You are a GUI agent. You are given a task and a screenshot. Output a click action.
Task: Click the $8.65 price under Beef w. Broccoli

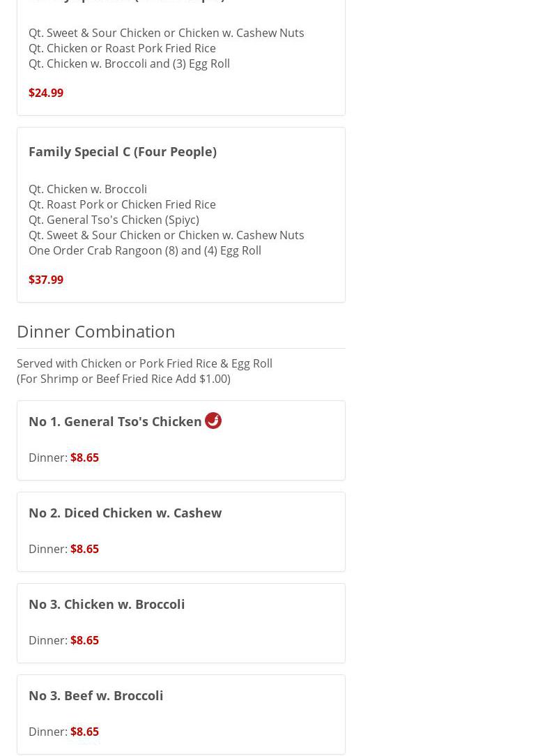[x=84, y=732]
